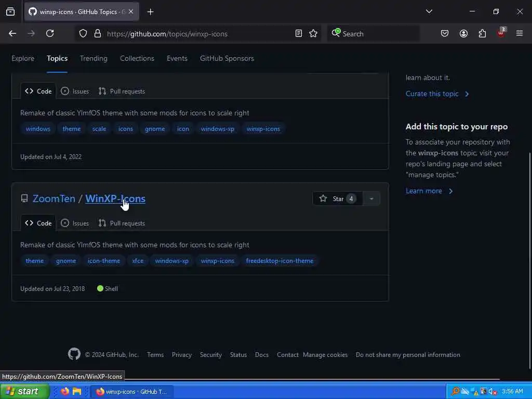Open a new browser tab
Image resolution: width=532 pixels, height=399 pixels.
coord(150,12)
